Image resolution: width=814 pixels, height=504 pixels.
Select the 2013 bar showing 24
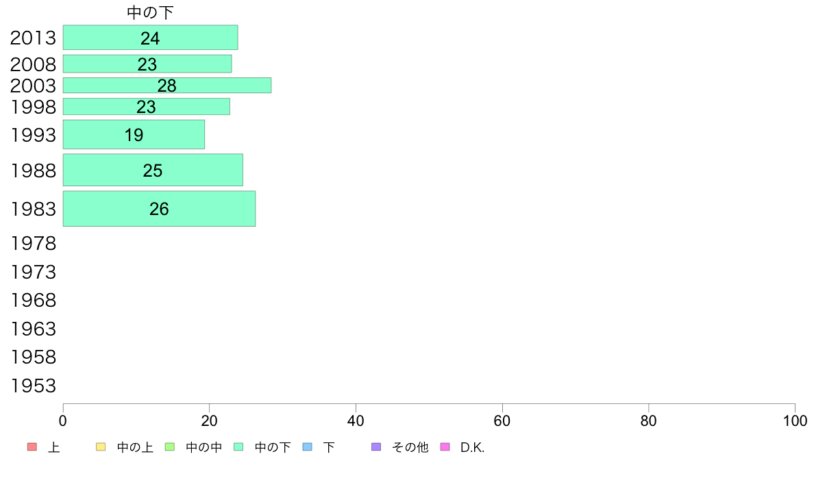tap(151, 38)
